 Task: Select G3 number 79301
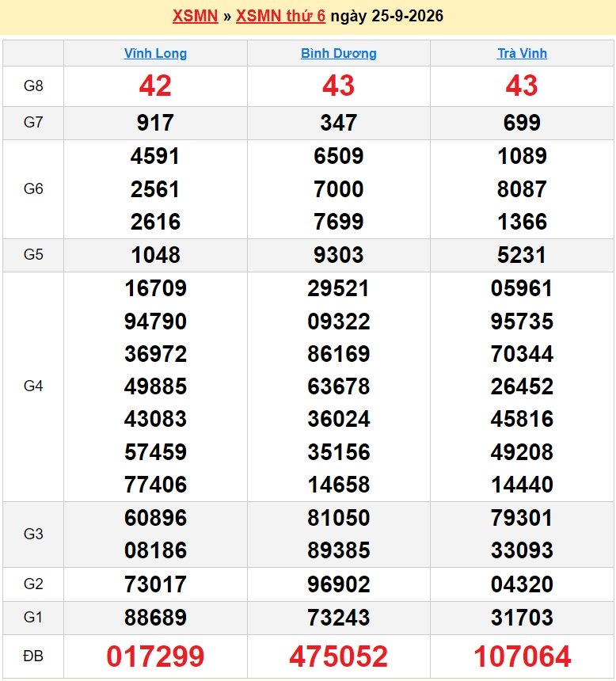click(x=522, y=518)
